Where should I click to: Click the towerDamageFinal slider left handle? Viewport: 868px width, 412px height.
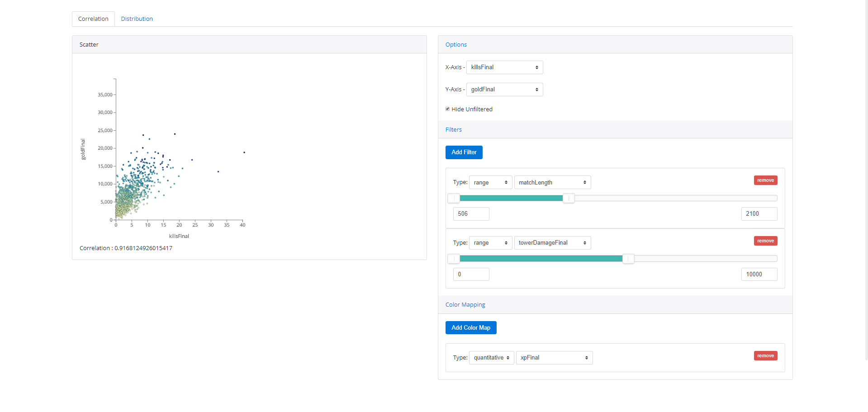click(x=454, y=259)
